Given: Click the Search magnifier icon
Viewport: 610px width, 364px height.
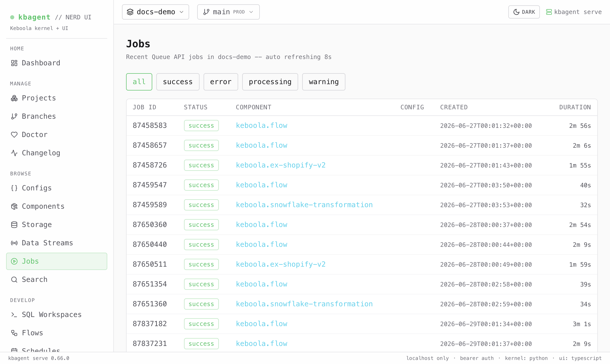Looking at the screenshot, I should [x=14, y=280].
